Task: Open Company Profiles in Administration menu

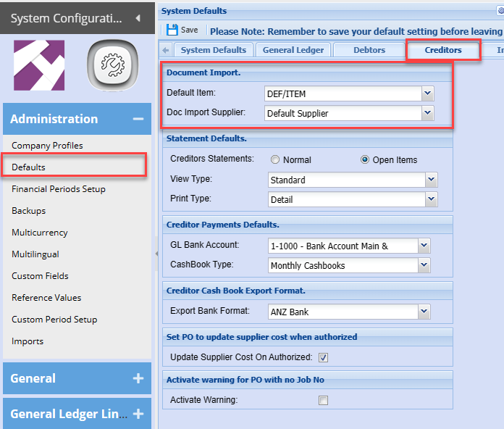Action: tap(47, 145)
